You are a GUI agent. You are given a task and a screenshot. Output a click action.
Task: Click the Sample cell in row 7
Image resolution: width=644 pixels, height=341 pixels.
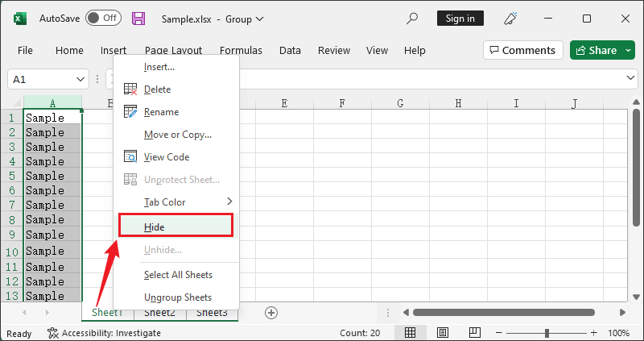point(52,205)
